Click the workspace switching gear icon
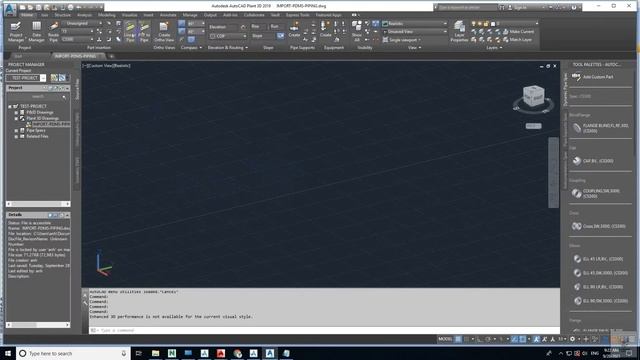The width and height of the screenshot is (640, 360). pyautogui.click(x=572, y=339)
